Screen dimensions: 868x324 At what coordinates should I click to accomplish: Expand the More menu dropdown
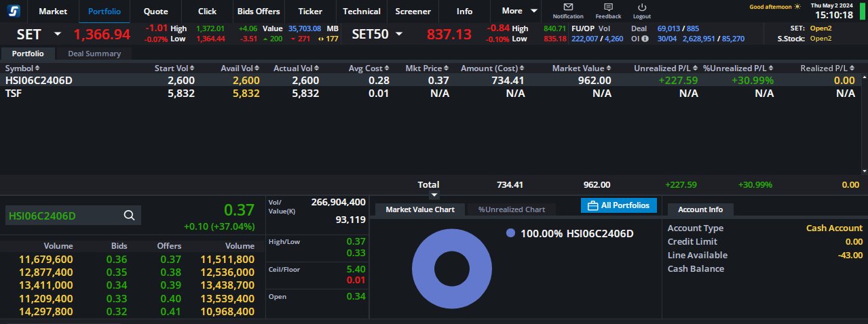click(533, 11)
